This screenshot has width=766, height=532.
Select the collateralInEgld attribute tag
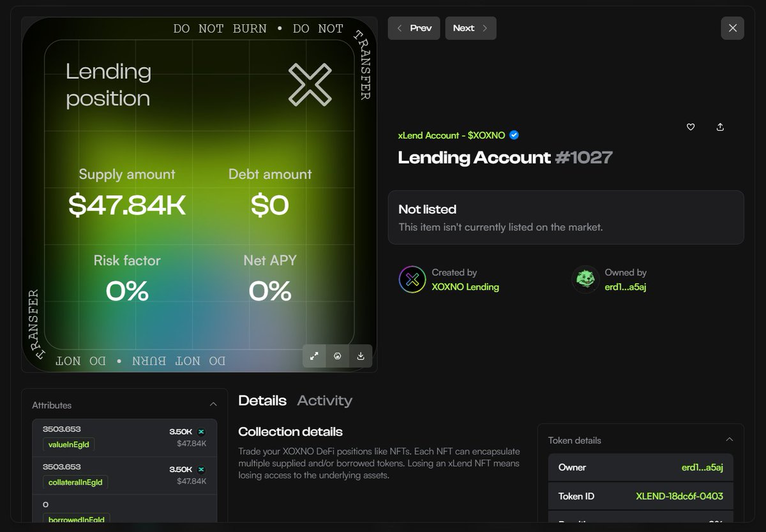click(x=75, y=482)
